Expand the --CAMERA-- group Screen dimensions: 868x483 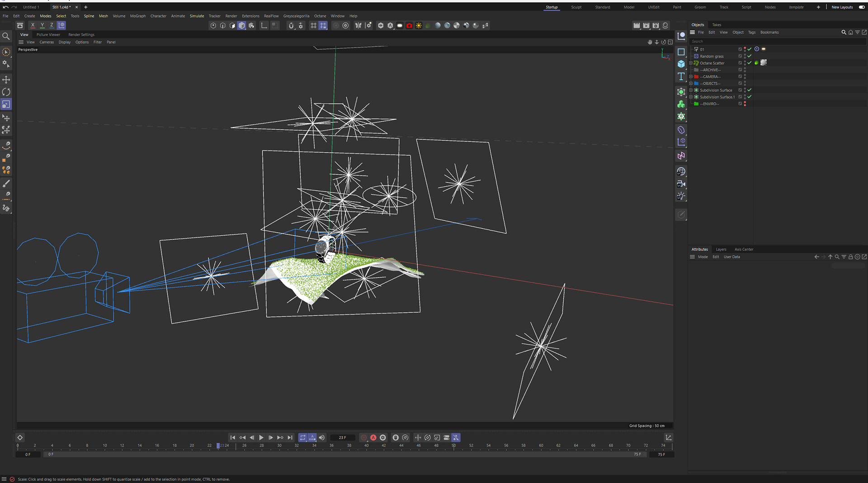691,76
